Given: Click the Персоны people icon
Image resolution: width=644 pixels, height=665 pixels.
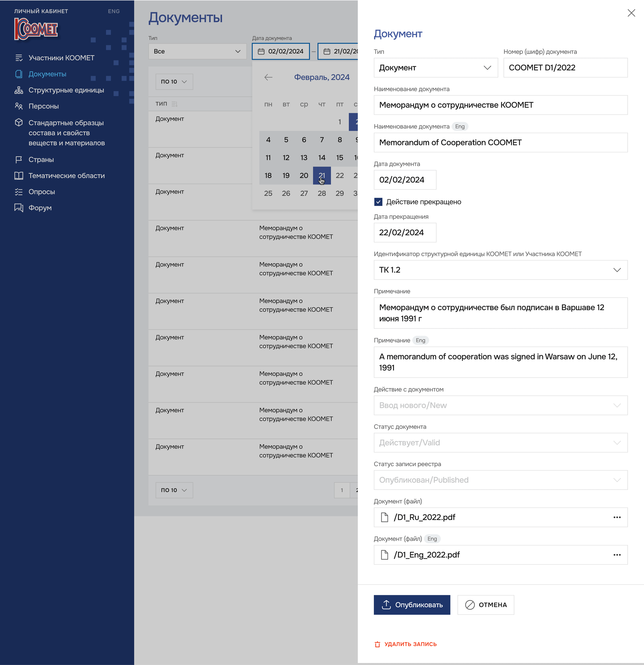Looking at the screenshot, I should (x=19, y=106).
